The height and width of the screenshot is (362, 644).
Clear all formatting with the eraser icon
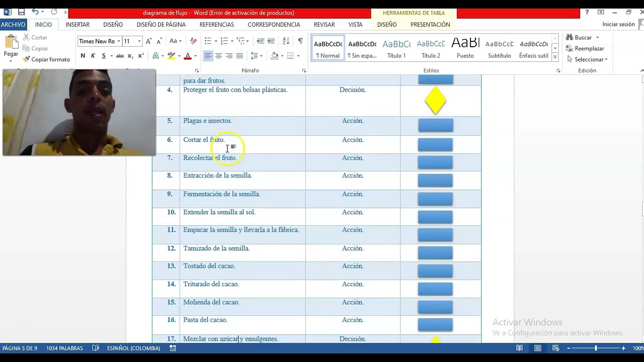193,41
